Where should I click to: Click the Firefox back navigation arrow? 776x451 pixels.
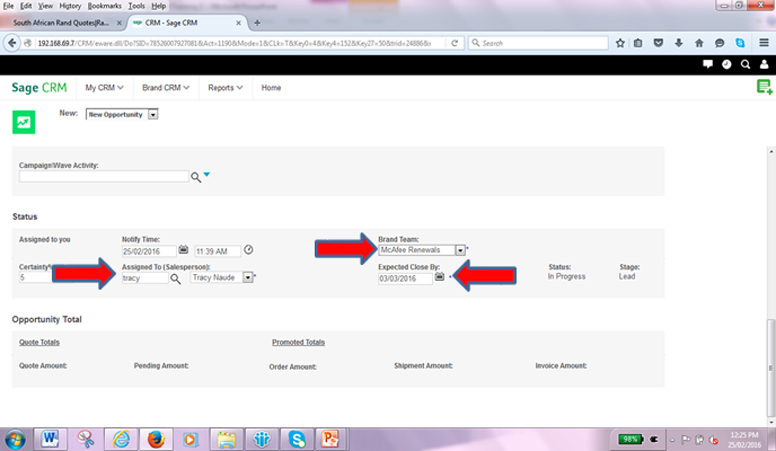pos(12,43)
